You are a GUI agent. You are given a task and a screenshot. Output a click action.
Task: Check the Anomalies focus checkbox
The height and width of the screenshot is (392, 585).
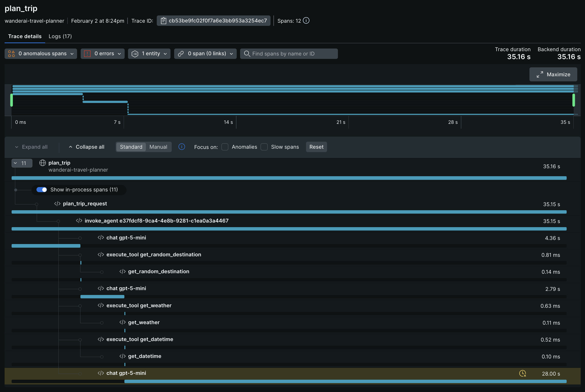(x=225, y=147)
